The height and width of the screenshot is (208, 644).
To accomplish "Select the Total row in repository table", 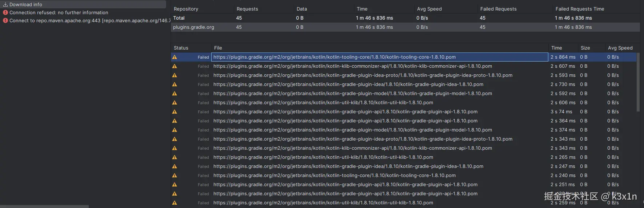I will click(405, 18).
